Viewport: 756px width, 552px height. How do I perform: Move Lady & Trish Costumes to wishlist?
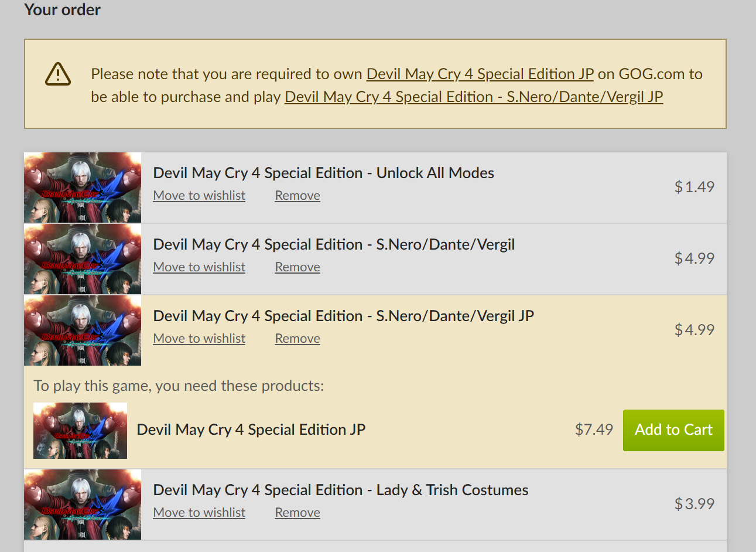coord(199,513)
